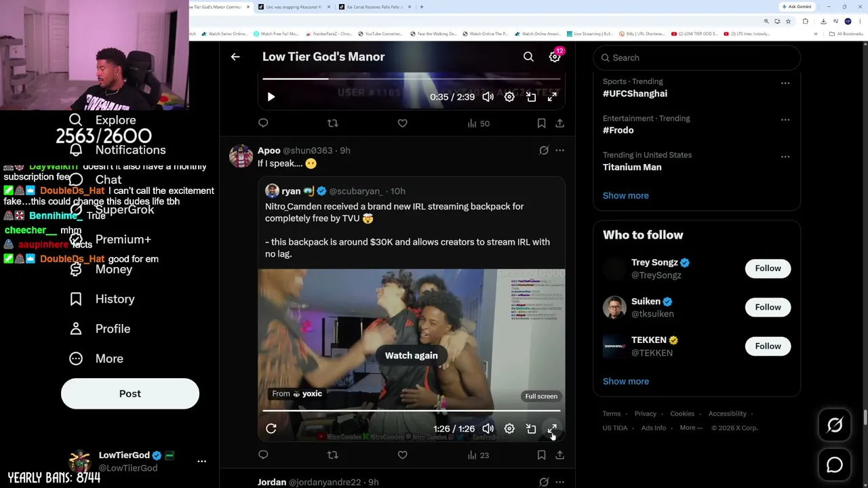
Task: Focus the Search field
Action: [696, 58]
